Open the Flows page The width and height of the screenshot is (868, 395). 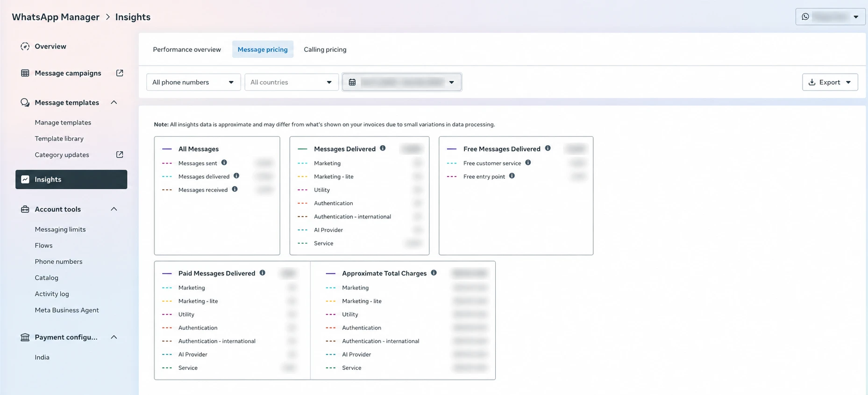tap(43, 246)
